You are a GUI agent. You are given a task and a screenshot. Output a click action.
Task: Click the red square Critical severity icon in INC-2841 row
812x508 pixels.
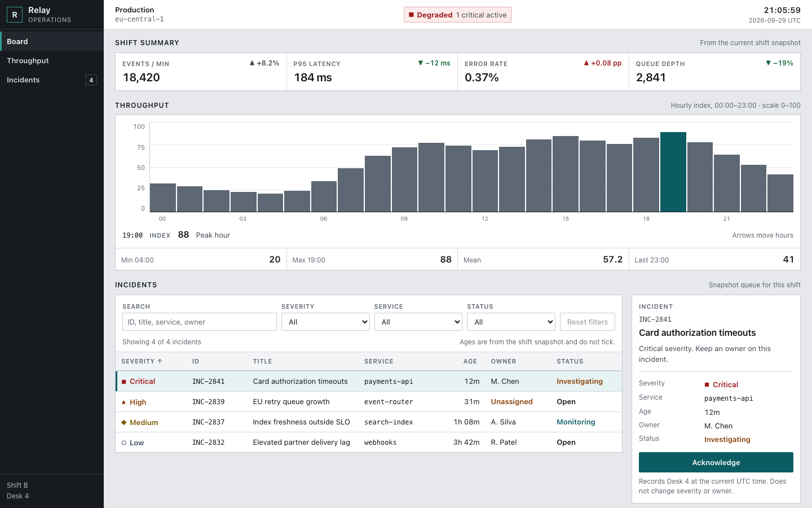[x=124, y=382]
